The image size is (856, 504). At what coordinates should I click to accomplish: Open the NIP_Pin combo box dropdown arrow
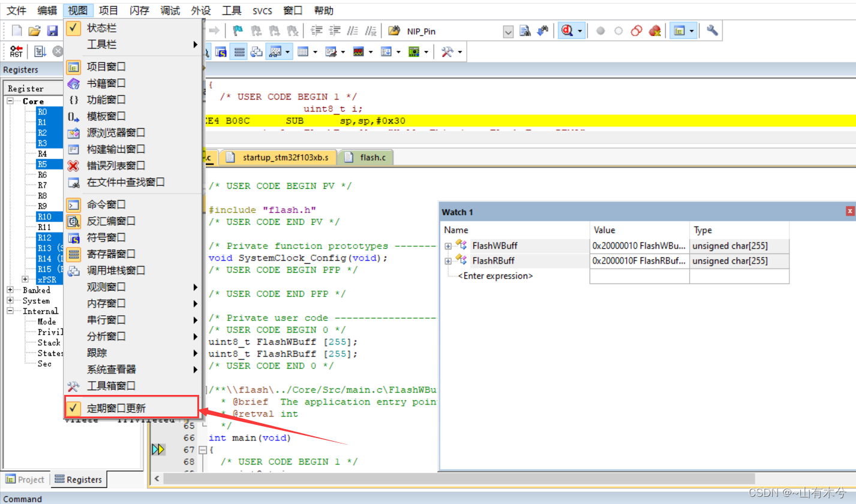click(508, 32)
